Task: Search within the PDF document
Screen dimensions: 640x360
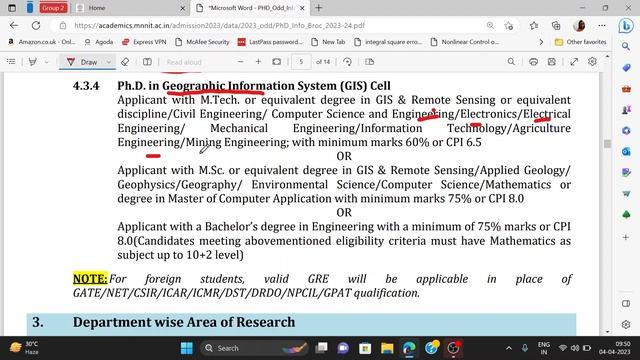Action: 511,62
